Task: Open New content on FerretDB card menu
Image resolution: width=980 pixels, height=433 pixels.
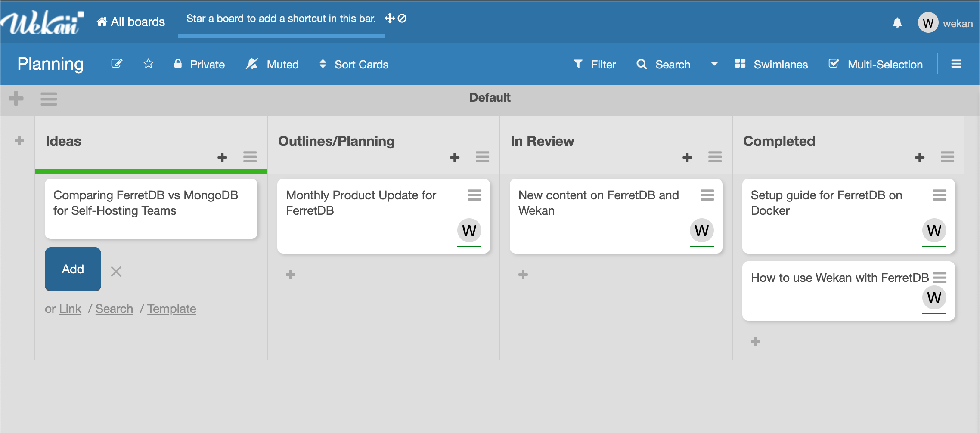Action: [x=707, y=195]
